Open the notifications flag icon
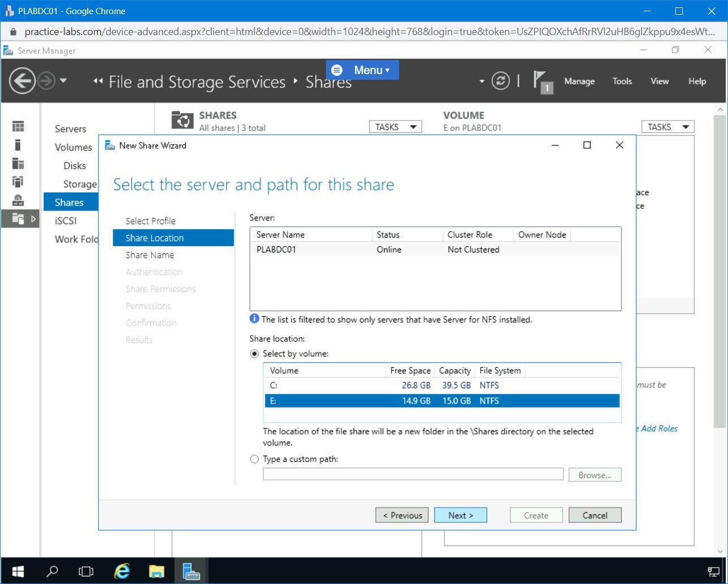The image size is (728, 584). tap(542, 81)
